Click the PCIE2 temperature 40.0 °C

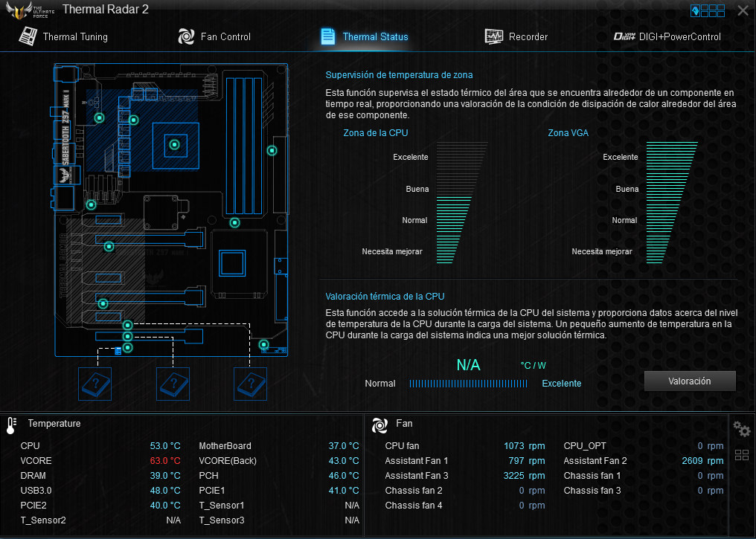pyautogui.click(x=165, y=506)
